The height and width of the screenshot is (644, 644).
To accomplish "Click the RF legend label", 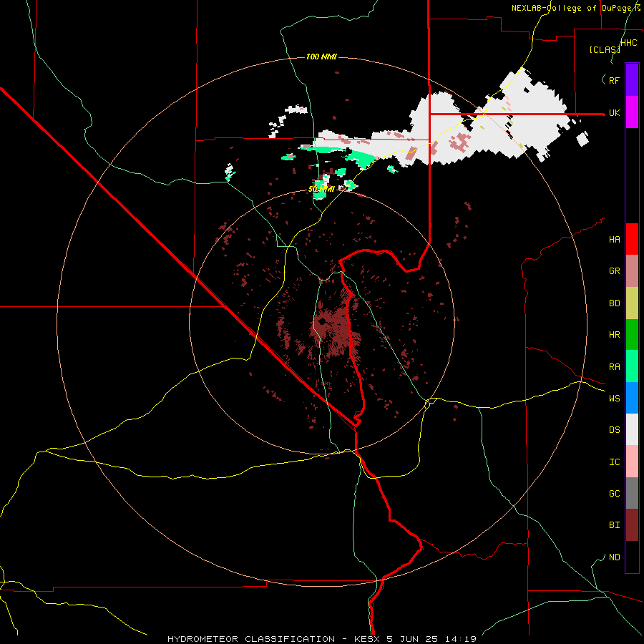I will 614,80.
